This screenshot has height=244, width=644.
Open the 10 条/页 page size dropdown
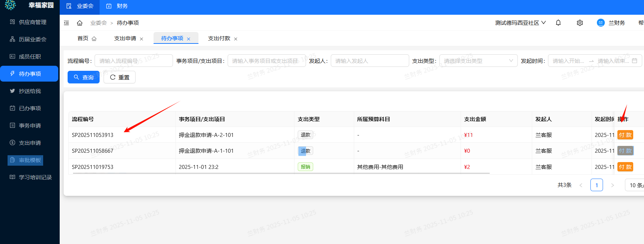[635, 185]
